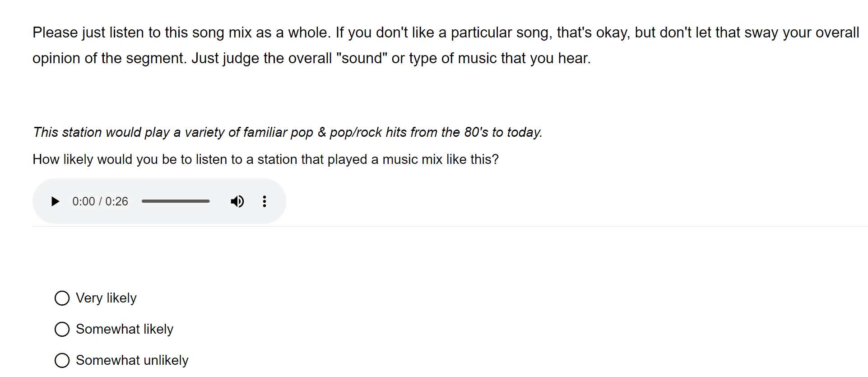This screenshot has height=377, width=868.
Task: Click the words "music mix like this?" in the question
Action: click(441, 159)
